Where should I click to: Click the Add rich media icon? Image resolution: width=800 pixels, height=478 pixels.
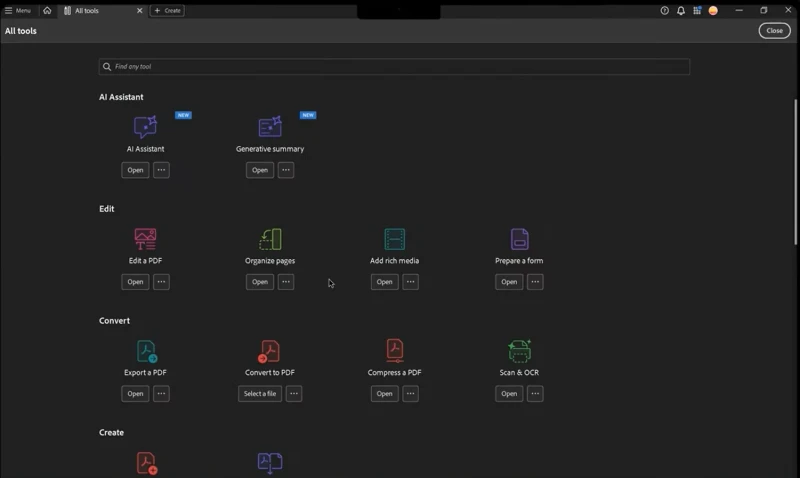394,239
